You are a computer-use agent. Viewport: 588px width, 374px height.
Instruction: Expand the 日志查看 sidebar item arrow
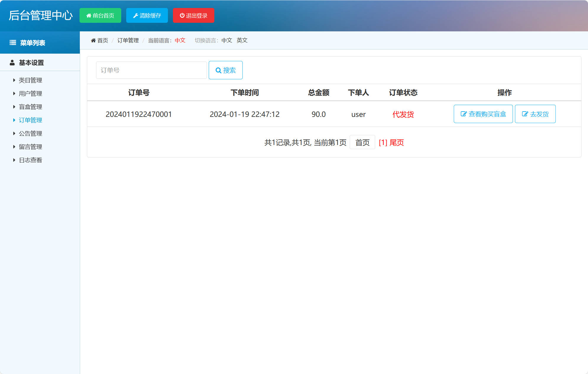(14, 160)
